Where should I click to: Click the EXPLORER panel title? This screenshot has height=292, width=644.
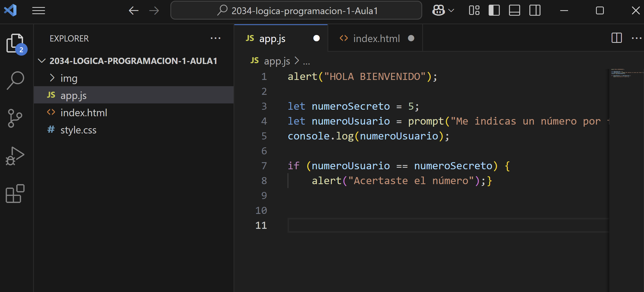point(69,38)
